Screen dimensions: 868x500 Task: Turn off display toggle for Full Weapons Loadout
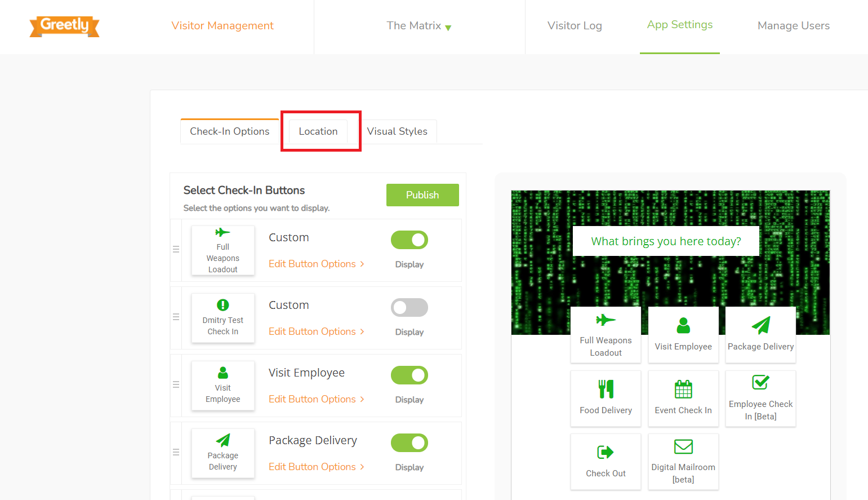tap(409, 240)
